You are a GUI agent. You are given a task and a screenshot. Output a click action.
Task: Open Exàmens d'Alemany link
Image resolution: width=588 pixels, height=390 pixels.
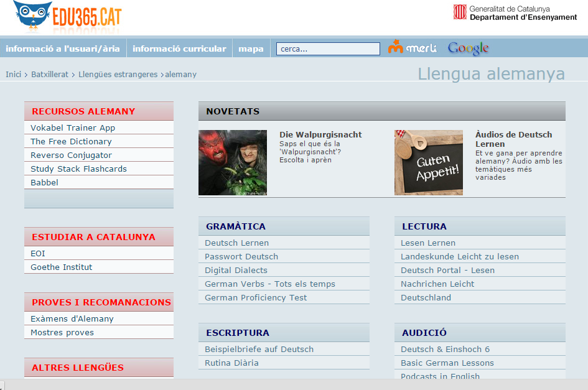72,319
